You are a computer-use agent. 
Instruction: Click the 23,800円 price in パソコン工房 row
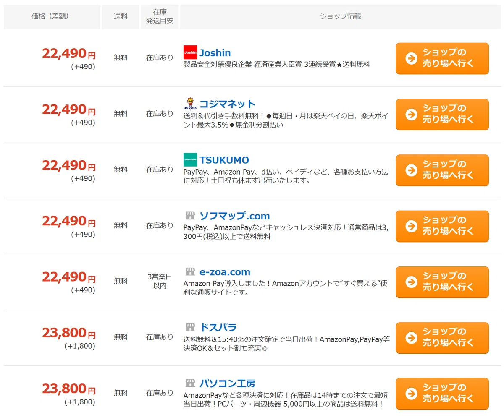[69, 389]
